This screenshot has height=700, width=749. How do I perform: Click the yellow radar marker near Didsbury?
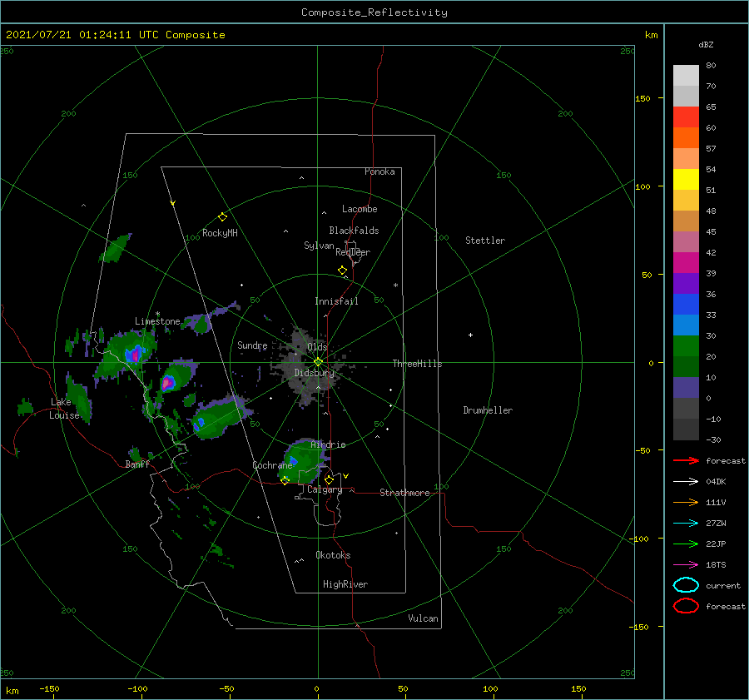(x=318, y=362)
